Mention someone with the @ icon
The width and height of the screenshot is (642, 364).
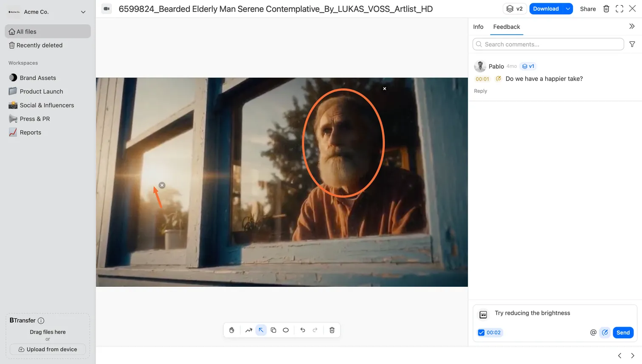[x=593, y=333]
